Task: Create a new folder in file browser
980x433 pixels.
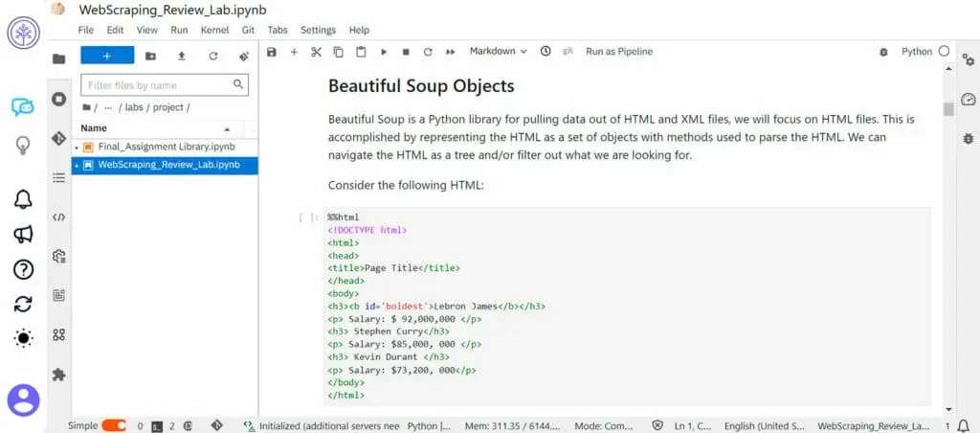Action: (150, 56)
